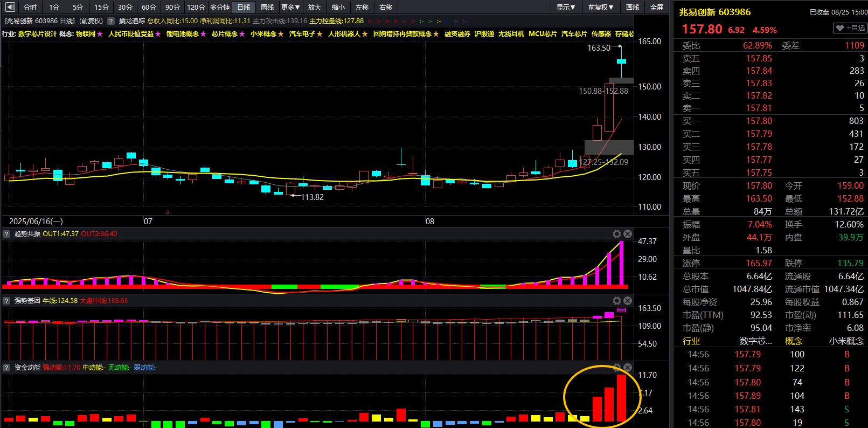Click the 买一 price 157.80

click(x=759, y=121)
